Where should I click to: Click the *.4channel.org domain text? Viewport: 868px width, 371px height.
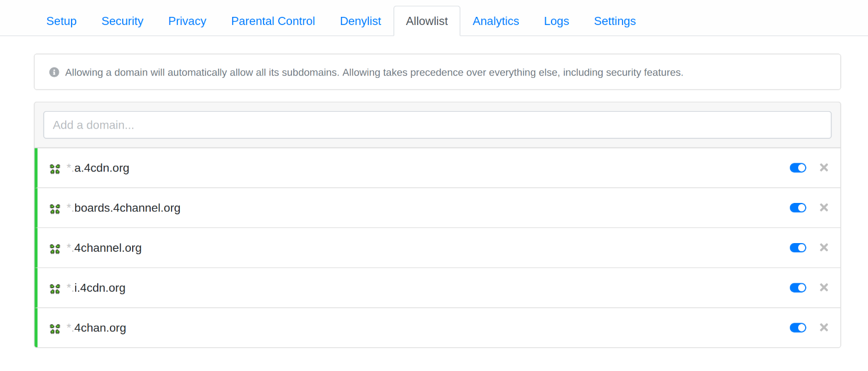pos(108,248)
